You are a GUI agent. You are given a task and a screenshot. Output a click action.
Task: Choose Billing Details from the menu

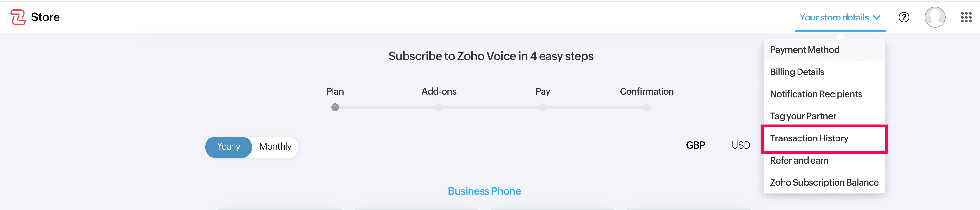797,72
